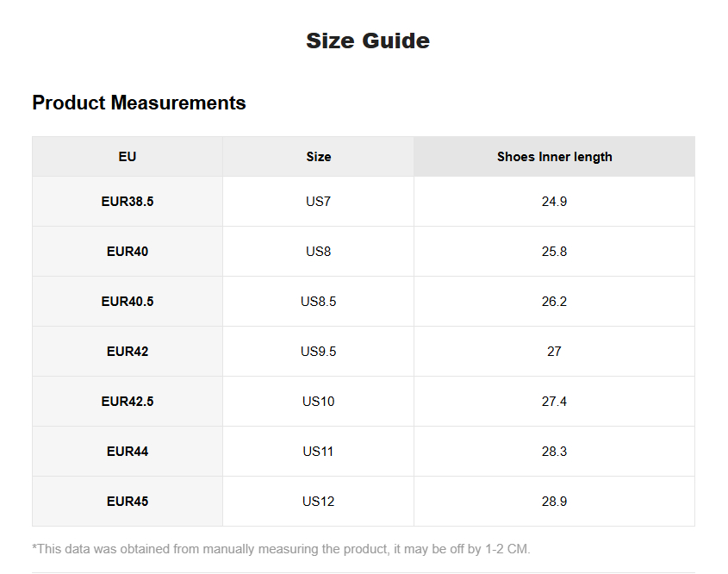Viewport: 728px width, 574px height.
Task: Select the Product Measurements heading
Action: [x=139, y=103]
